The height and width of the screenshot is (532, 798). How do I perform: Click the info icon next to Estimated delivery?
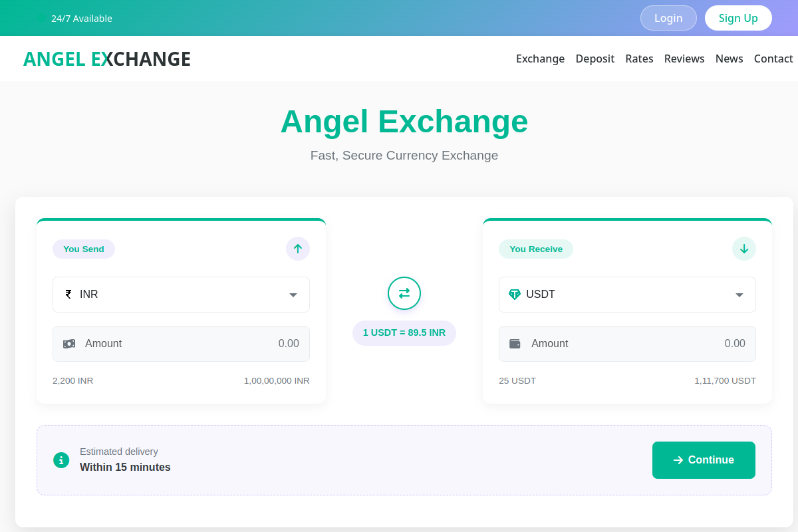click(x=61, y=460)
